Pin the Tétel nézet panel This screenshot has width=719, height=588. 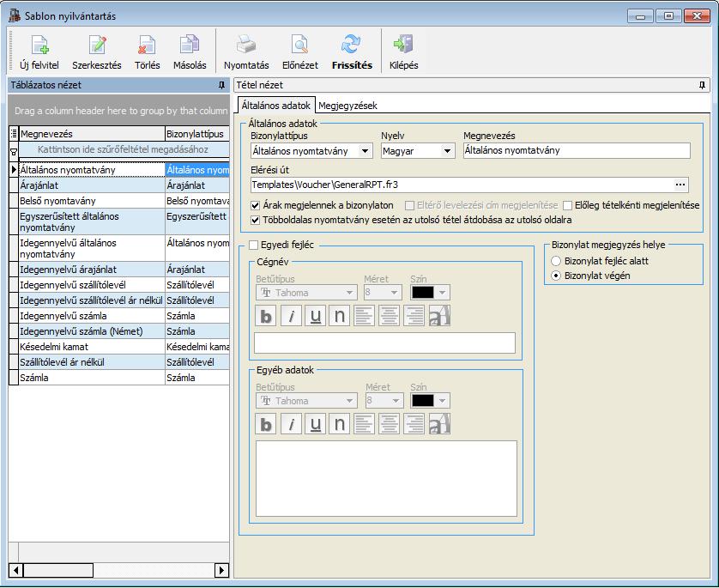pos(702,85)
